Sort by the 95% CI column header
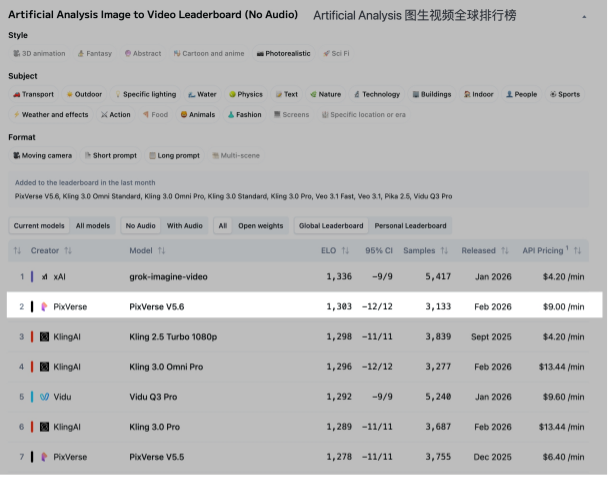This screenshot has width=611, height=479. tap(381, 250)
